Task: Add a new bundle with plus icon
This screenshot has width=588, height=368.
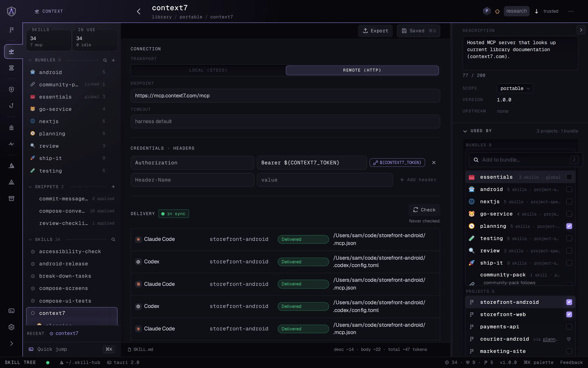Action: [x=113, y=60]
